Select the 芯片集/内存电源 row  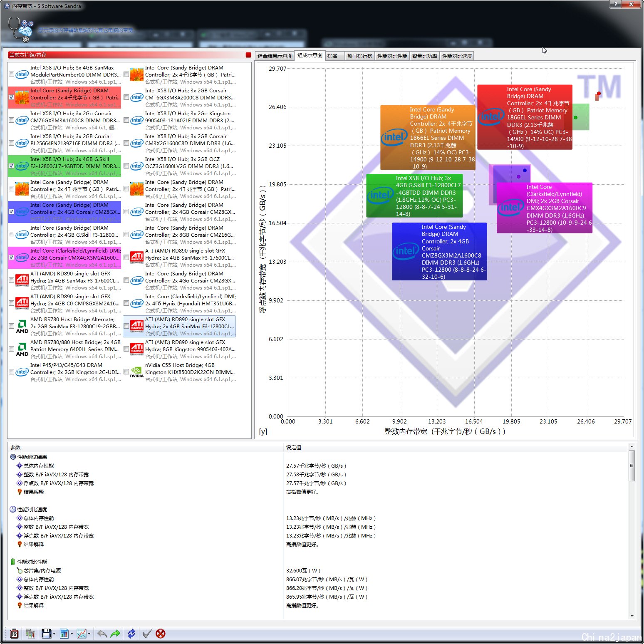[42, 570]
